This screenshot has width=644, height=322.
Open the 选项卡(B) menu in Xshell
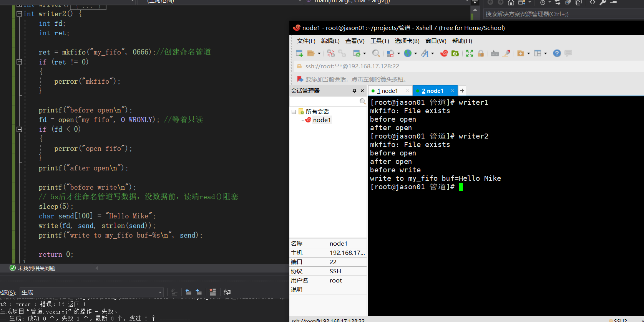(407, 41)
